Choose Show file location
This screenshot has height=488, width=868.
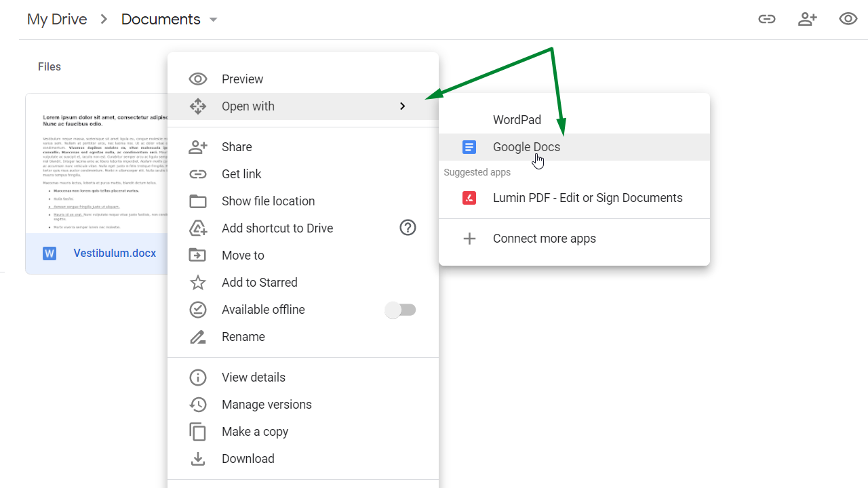pos(303,201)
